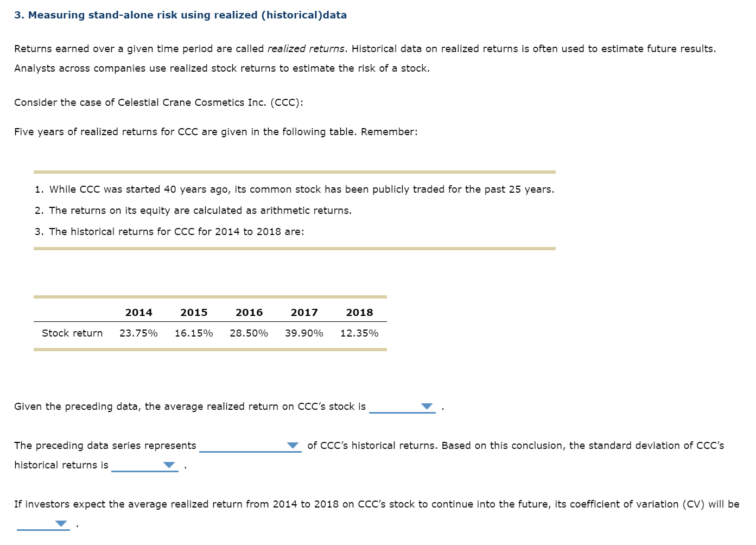756x545 pixels.
Task: Select the 2014 column header
Action: coord(139,312)
